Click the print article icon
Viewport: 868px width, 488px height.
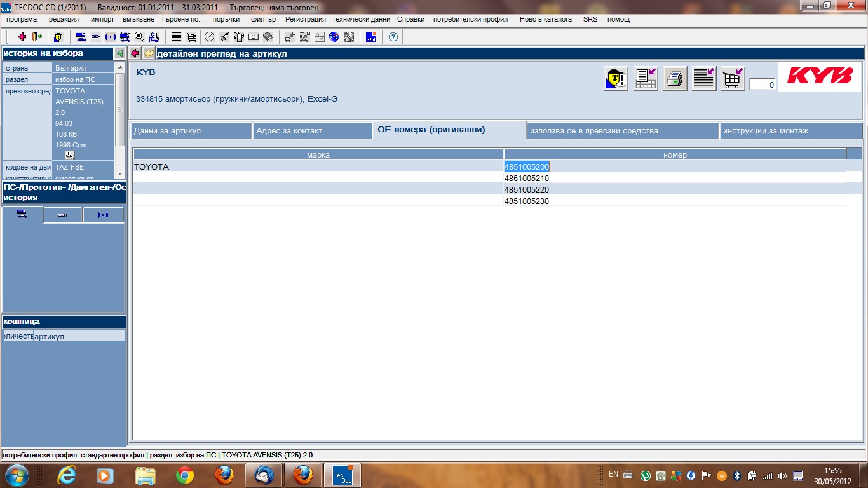(675, 79)
